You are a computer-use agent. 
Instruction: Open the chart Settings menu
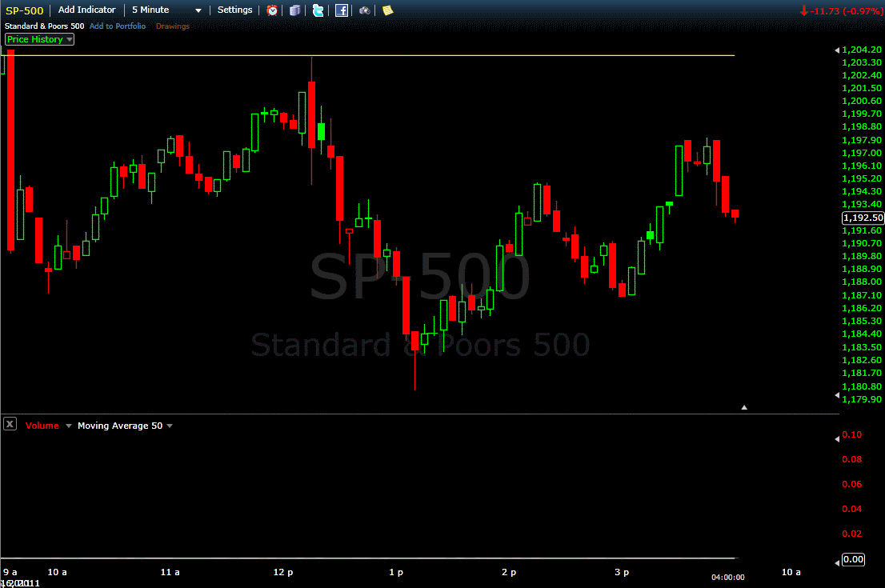point(234,10)
